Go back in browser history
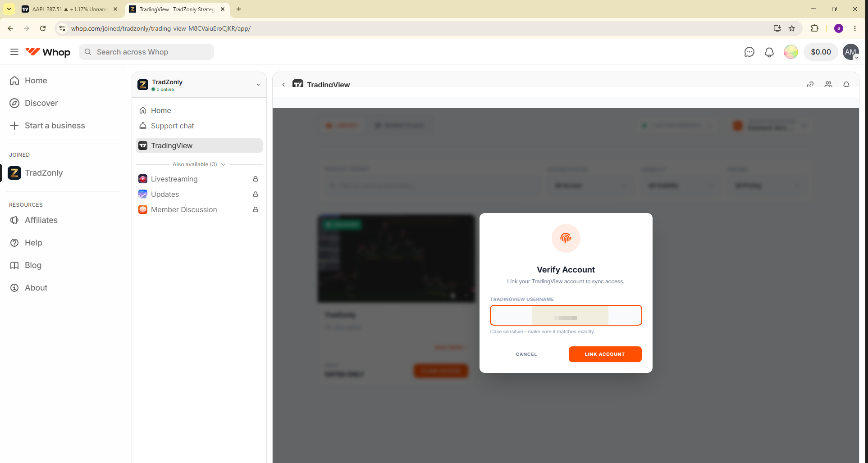The image size is (868, 463). (10, 28)
